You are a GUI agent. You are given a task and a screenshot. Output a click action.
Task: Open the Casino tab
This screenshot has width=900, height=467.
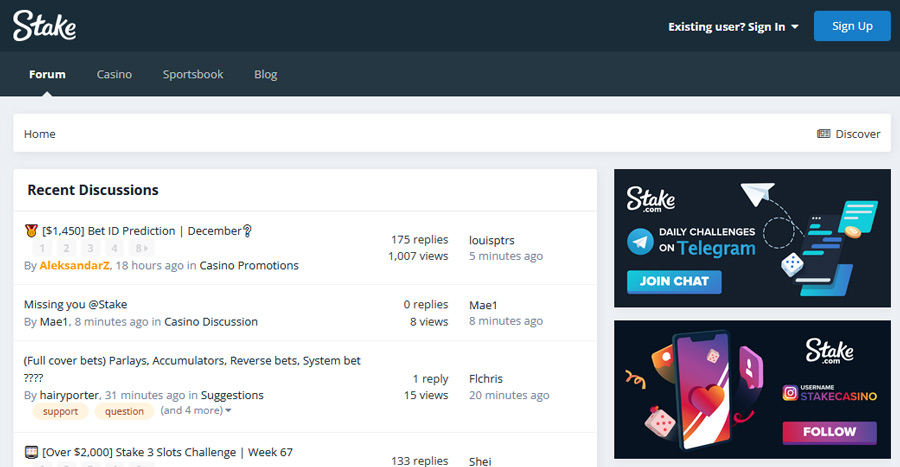point(114,74)
